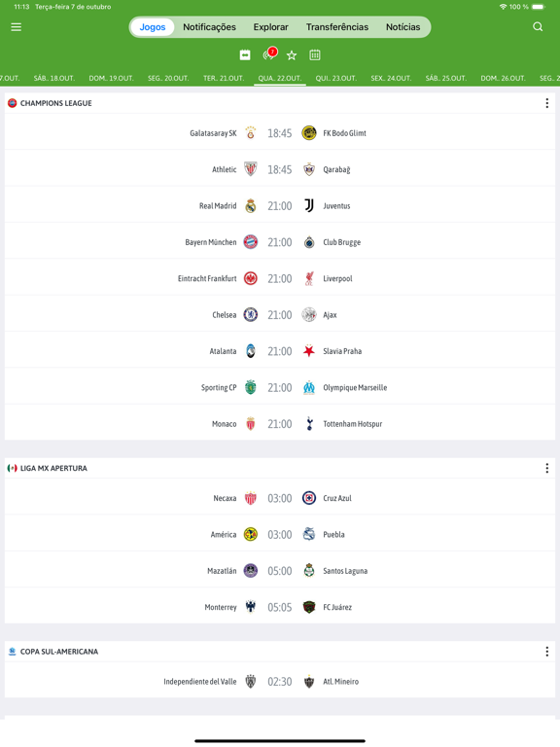Tap the Real Madrid crest
Image resolution: width=560 pixels, height=747 pixels.
(251, 206)
